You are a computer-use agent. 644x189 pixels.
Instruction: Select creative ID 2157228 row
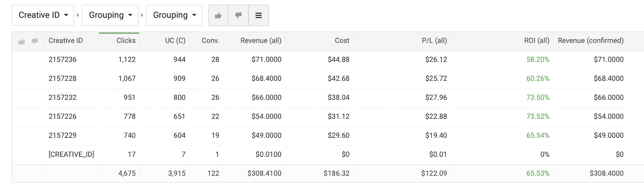319,79
